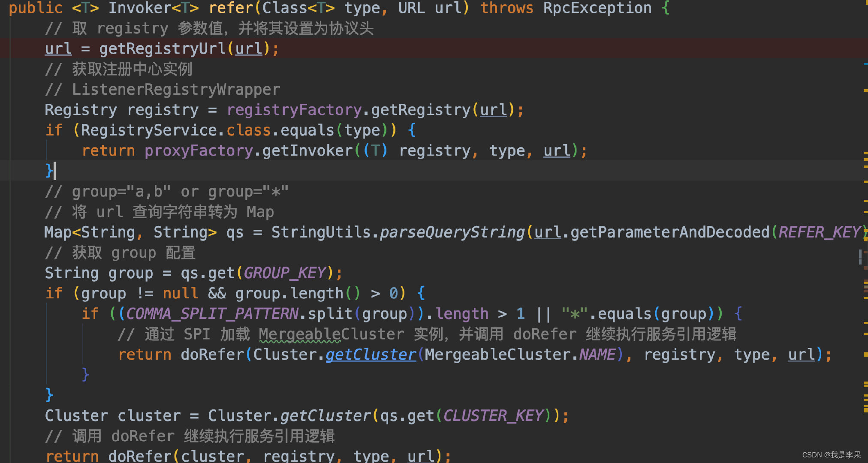
Task: Click 'Cluster cluster' variable declaration
Action: pos(113,415)
